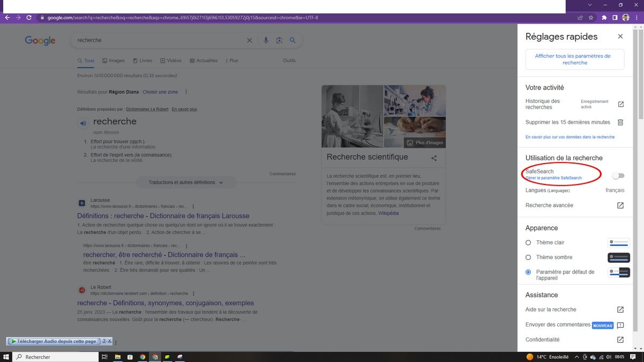Switch to the Actualités tab
Image resolution: width=644 pixels, height=362 pixels.
coord(203,61)
